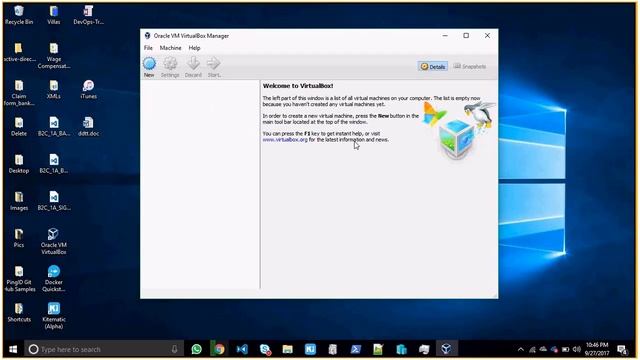640x360 pixels.
Task: Open the Windows Start menu
Action: tap(13, 349)
